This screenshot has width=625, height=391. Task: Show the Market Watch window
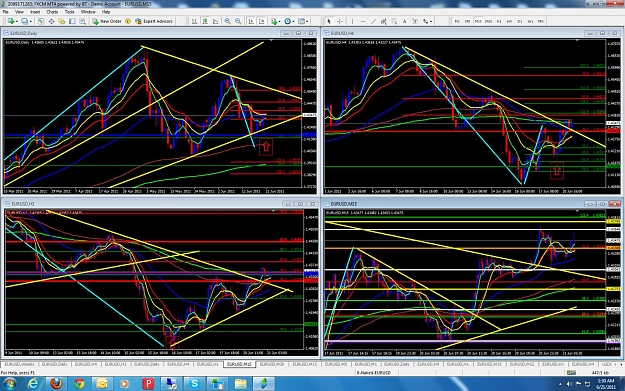click(x=41, y=21)
